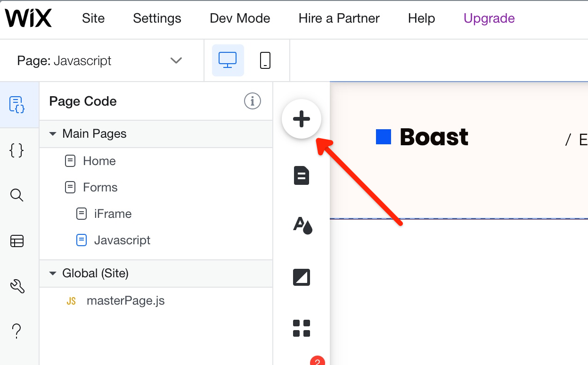588x365 pixels.
Task: Click the Page Code info icon
Action: [253, 101]
